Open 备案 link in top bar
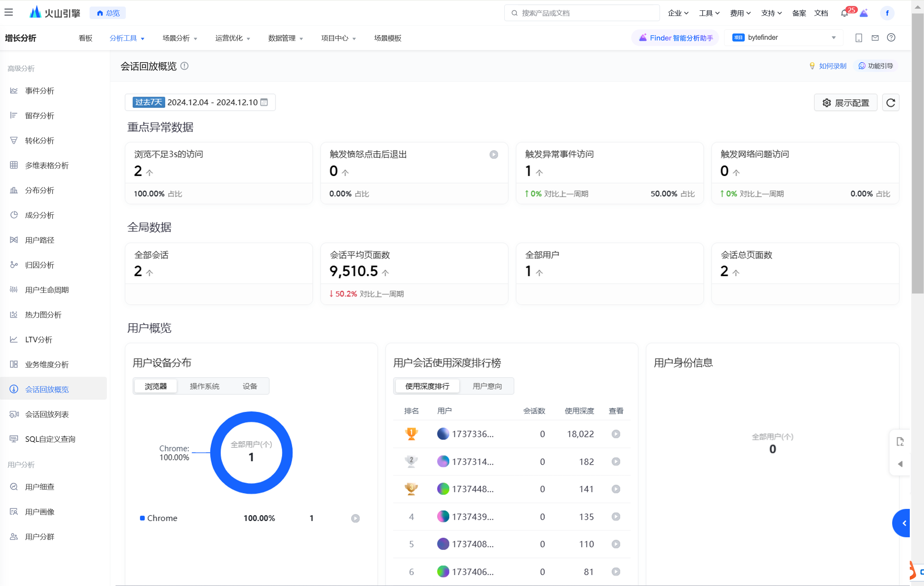Viewport: 924px width, 586px height. [799, 13]
